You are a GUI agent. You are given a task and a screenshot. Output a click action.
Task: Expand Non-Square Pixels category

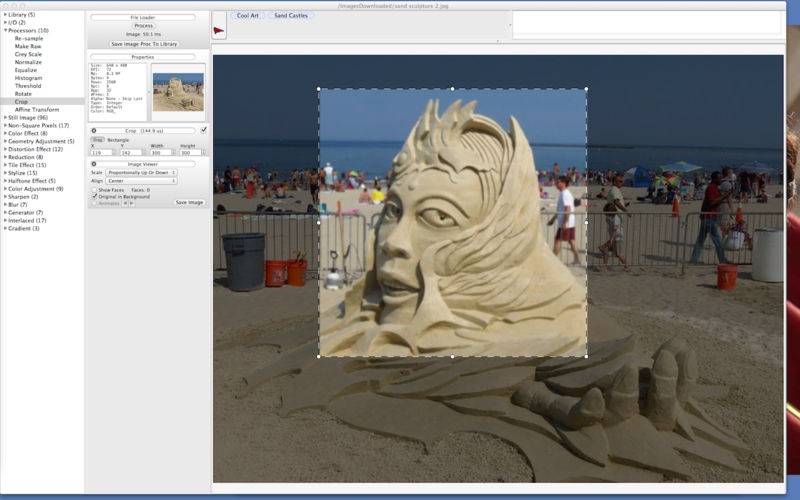click(x=5, y=126)
